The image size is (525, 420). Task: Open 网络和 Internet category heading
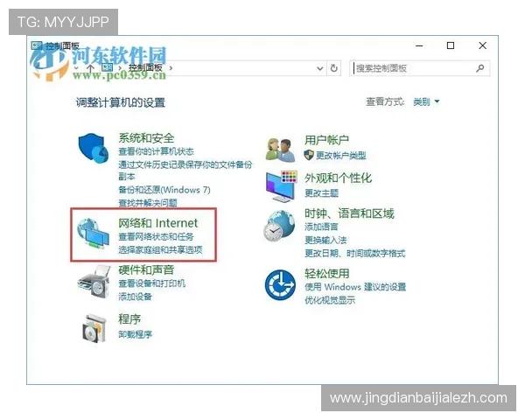coord(158,223)
